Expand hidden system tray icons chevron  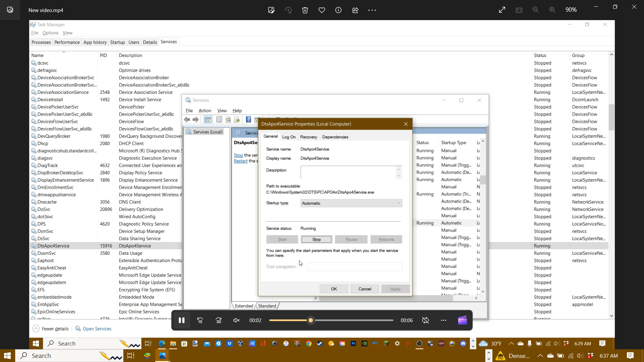tap(540, 356)
